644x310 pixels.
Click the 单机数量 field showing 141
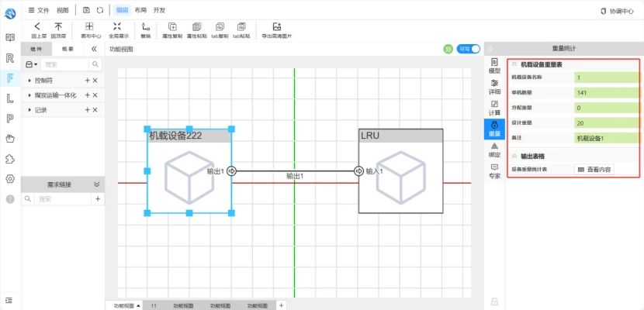[607, 93]
